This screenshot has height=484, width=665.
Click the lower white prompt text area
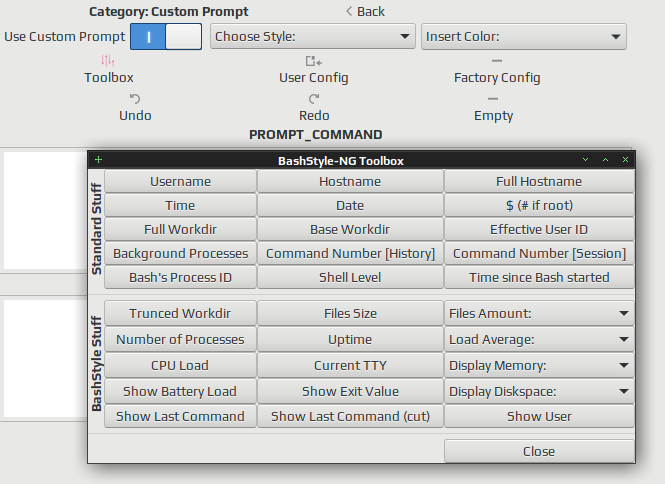[45, 358]
